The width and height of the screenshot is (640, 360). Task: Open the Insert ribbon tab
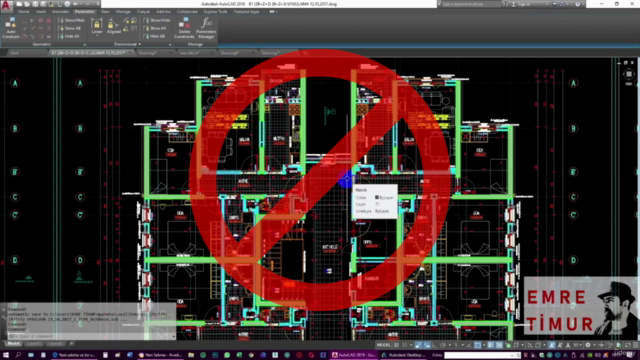[x=41, y=12]
